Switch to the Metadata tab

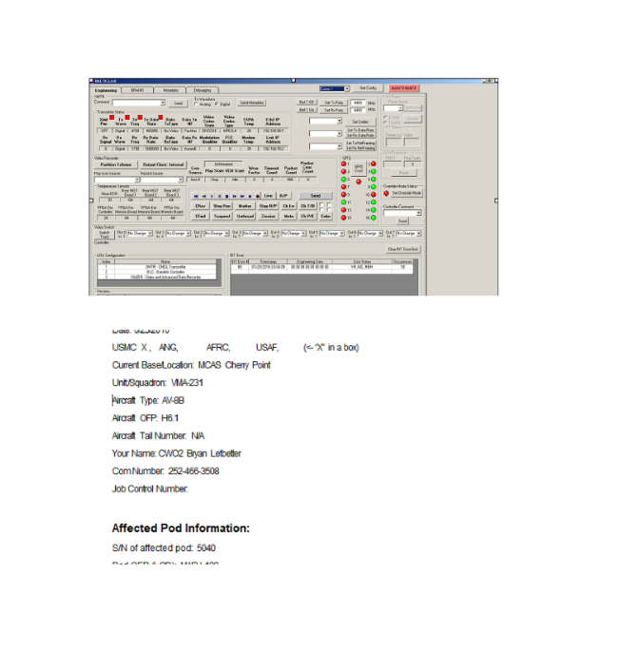tap(170, 88)
